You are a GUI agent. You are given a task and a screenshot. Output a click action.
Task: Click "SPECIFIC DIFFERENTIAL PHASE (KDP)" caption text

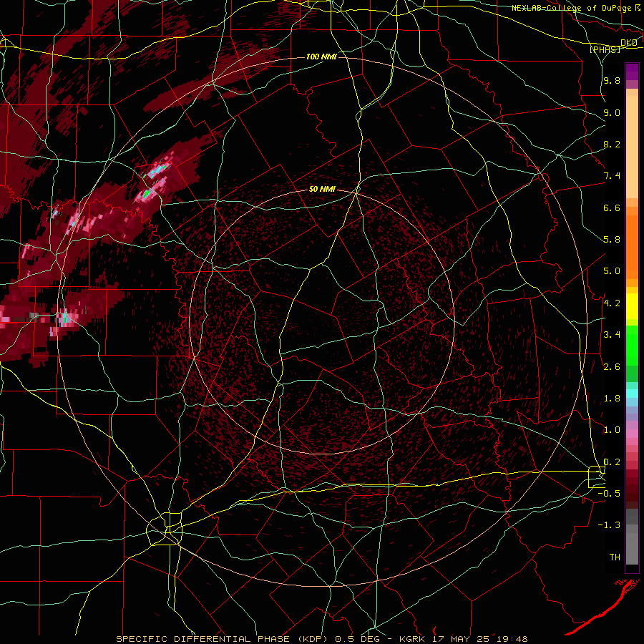pyautogui.click(x=222, y=639)
